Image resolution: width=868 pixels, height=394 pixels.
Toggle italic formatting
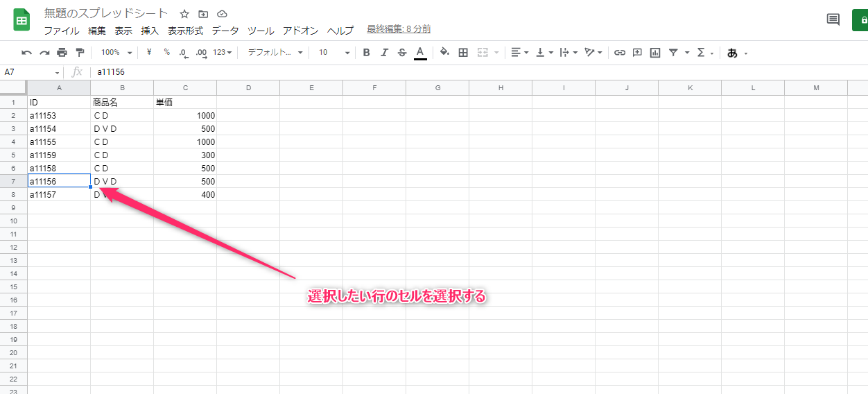pos(384,52)
